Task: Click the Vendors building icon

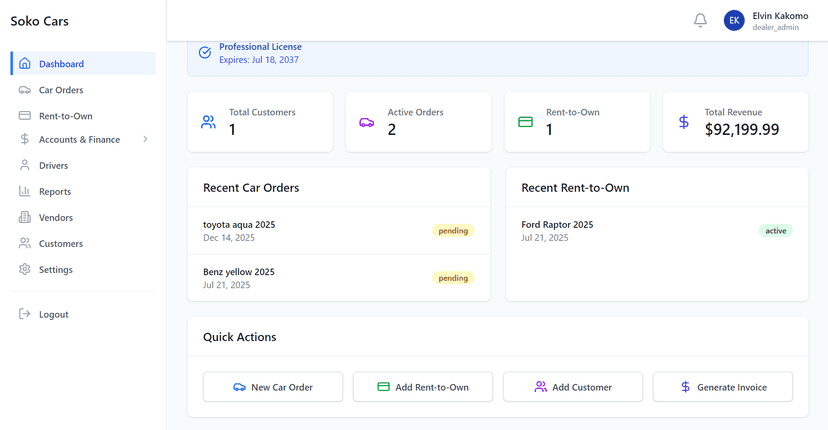Action: [25, 218]
